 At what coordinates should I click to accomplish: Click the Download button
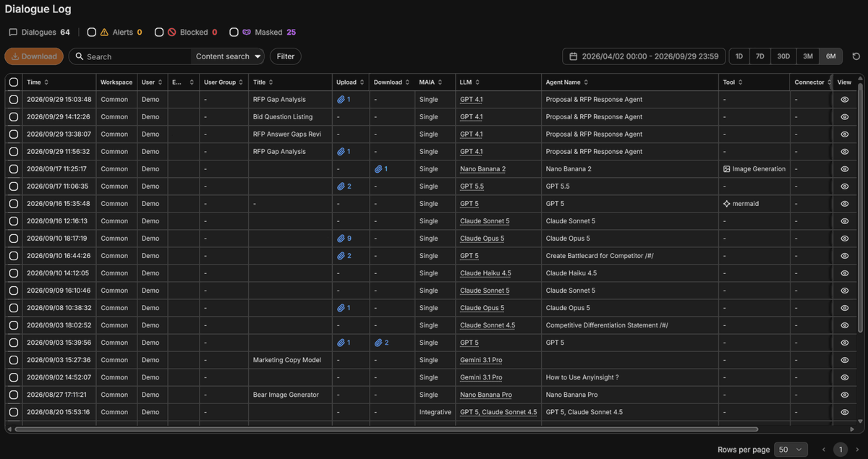34,56
